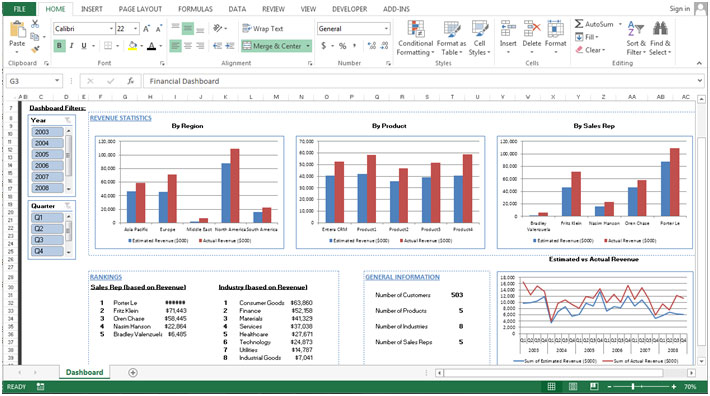Click the Name Box showing G3

point(29,81)
